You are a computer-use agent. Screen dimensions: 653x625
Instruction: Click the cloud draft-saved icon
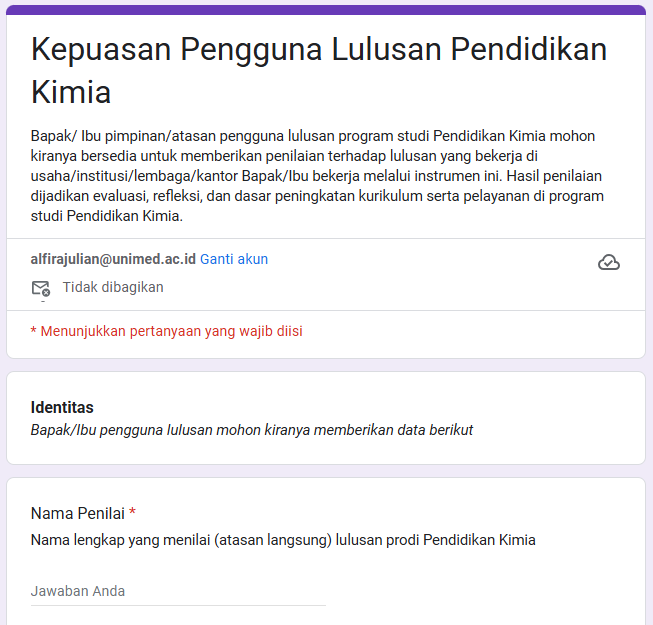(x=609, y=262)
